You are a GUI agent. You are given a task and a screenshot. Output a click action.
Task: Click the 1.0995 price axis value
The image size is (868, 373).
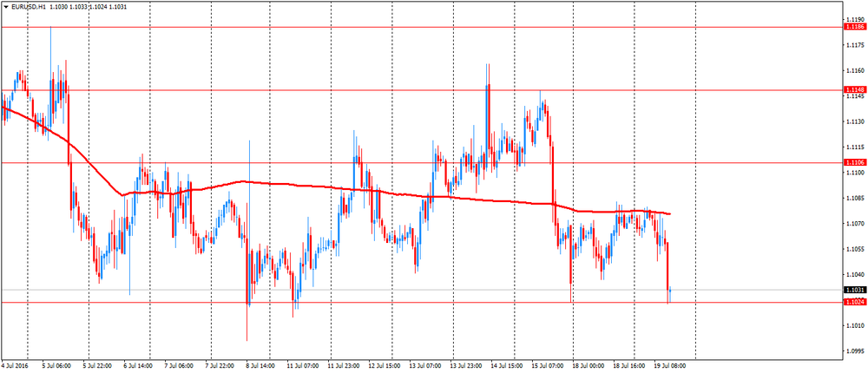point(853,351)
